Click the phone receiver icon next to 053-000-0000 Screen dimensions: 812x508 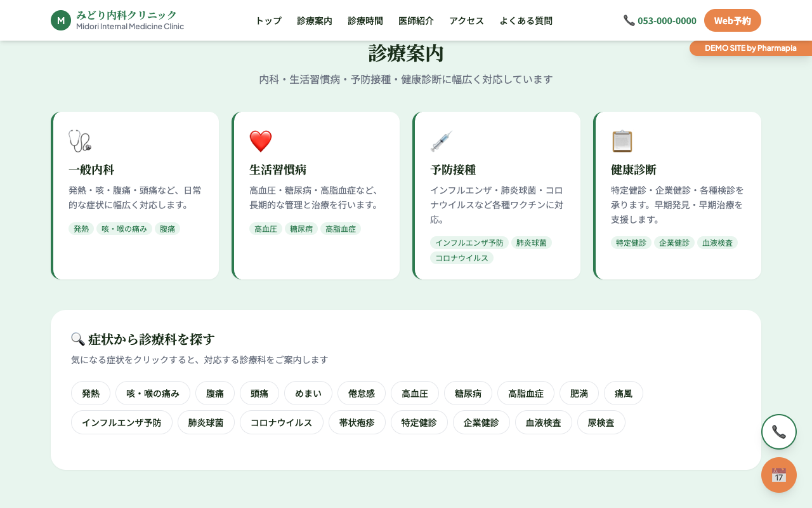629,20
